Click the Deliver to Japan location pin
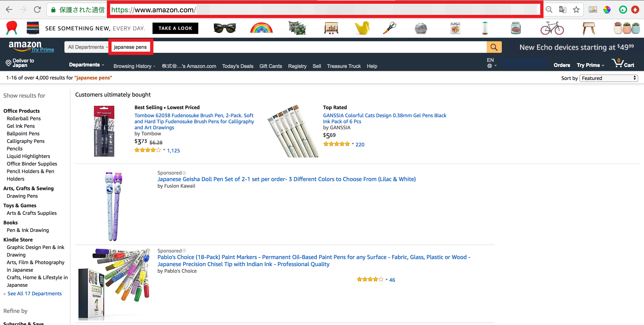644x325 pixels. point(8,63)
